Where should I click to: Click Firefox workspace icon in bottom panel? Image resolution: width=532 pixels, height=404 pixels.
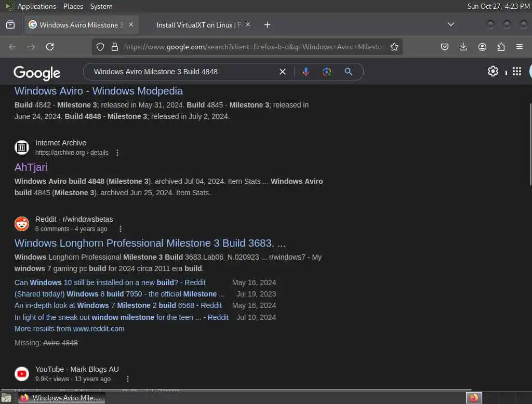(x=474, y=398)
